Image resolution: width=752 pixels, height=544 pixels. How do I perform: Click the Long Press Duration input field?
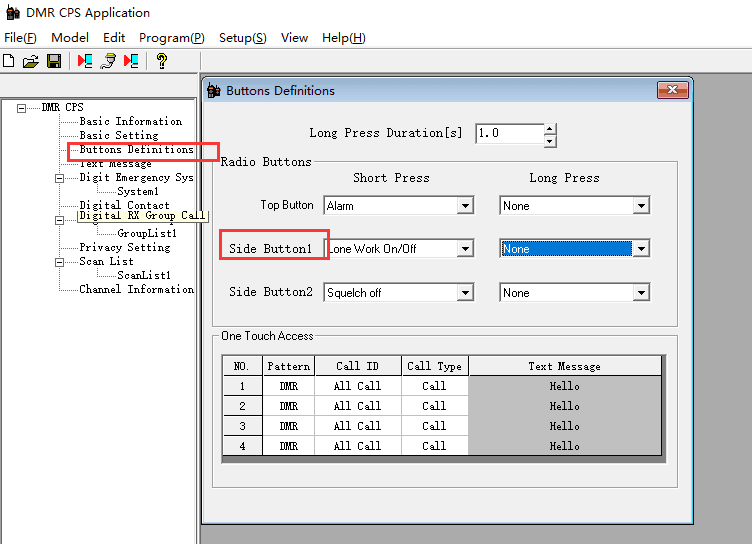click(509, 133)
